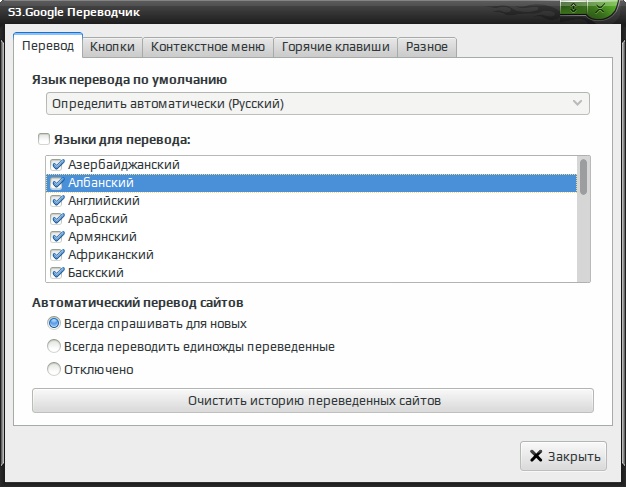Switch to the Перевод tab

click(x=48, y=46)
